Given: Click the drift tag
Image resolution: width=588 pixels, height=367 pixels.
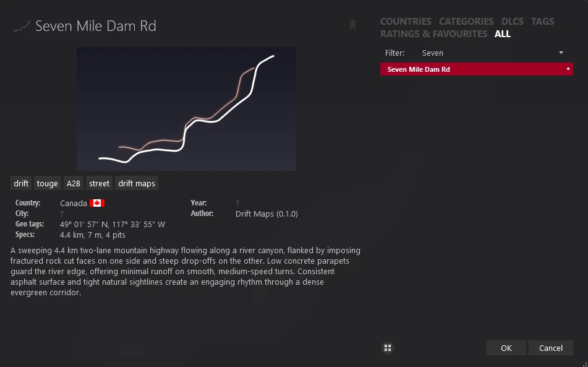Looking at the screenshot, I should coord(21,183).
